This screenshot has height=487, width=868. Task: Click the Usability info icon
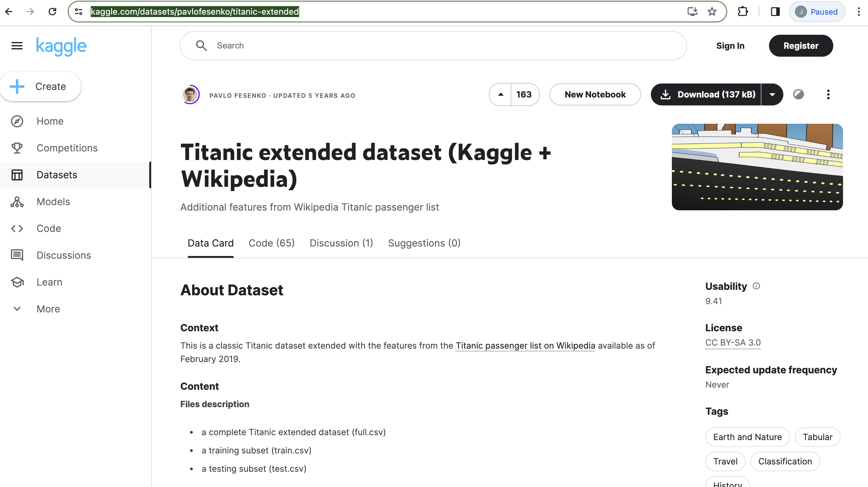tap(757, 286)
